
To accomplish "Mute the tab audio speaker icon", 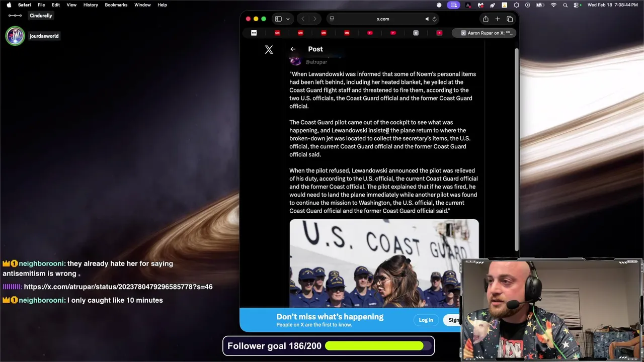I will click(x=427, y=19).
